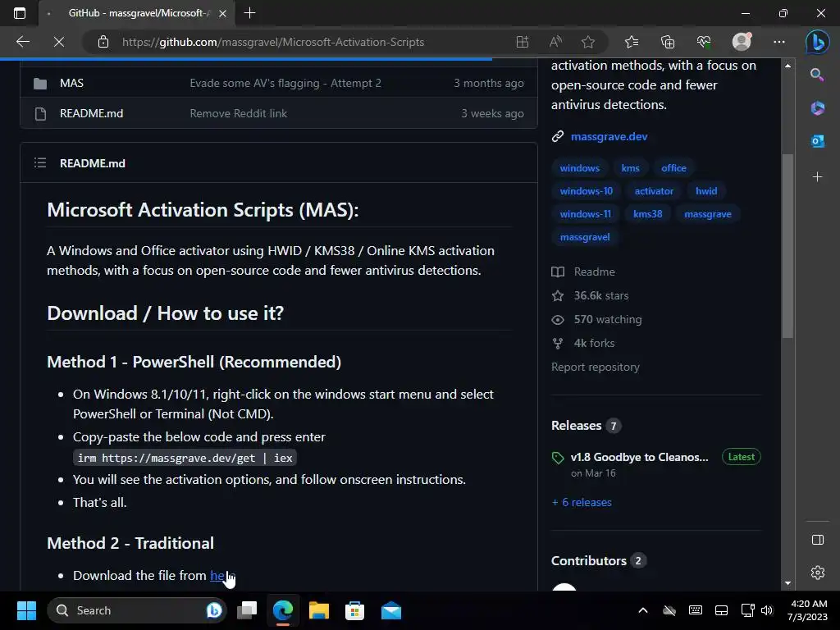Open the apps available icon in address bar
This screenshot has width=840, height=630.
tap(523, 42)
